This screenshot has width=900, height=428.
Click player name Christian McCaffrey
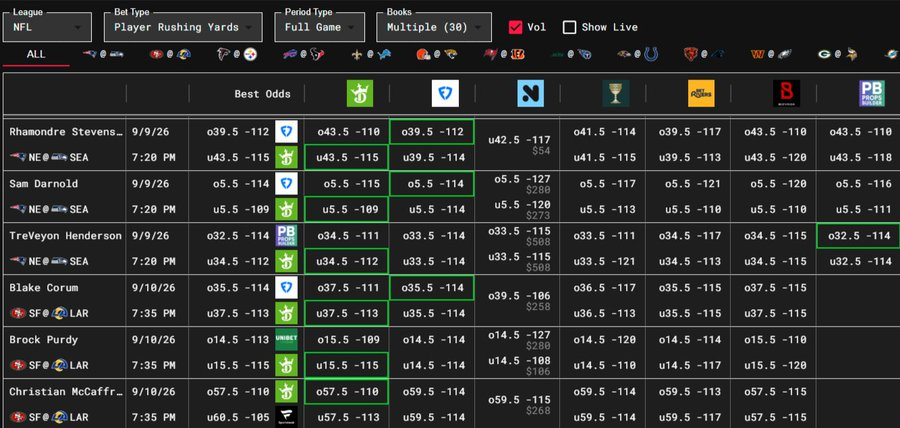pyautogui.click(x=66, y=391)
